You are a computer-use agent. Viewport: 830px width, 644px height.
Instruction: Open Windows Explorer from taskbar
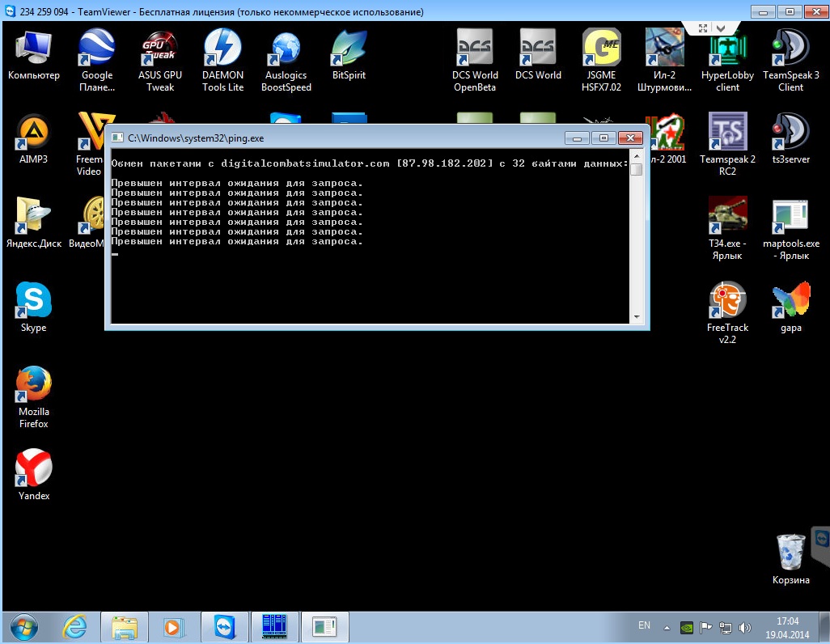pos(125,628)
